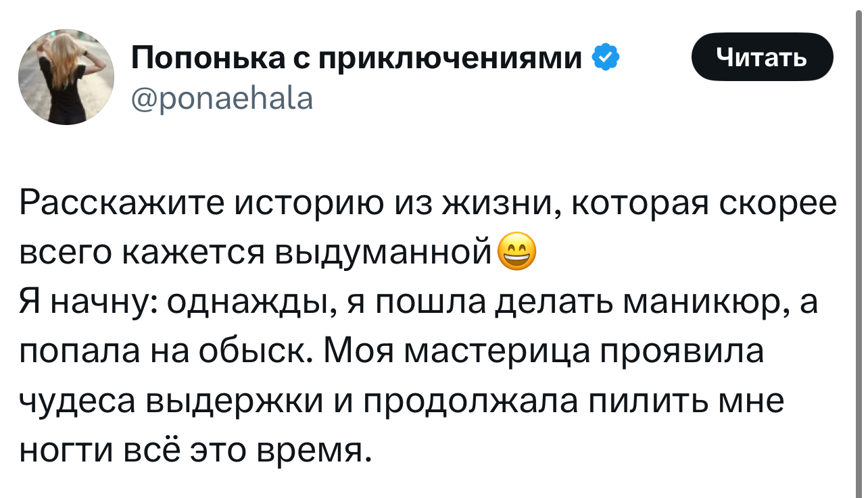Click the tweet line starting with Расскажите историю

point(428,204)
